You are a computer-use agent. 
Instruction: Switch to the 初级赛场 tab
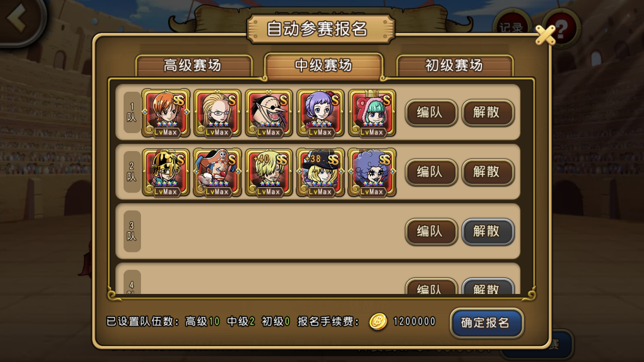coord(454,66)
